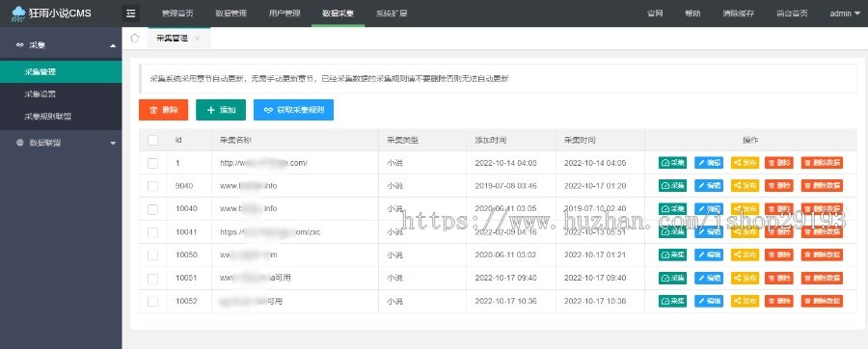Open the 帮助 link in header
The image size is (868, 349).
pyautogui.click(x=692, y=13)
